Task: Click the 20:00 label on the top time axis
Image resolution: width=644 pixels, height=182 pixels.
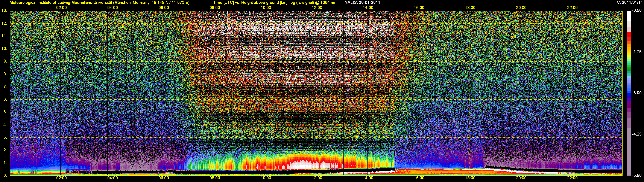Action: coord(521,7)
